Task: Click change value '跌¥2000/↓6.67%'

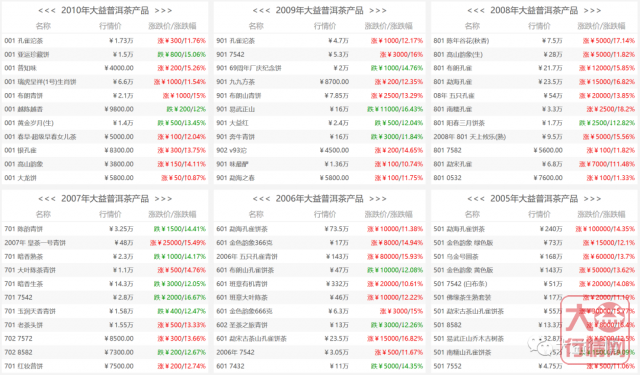Action: [x=180, y=298]
